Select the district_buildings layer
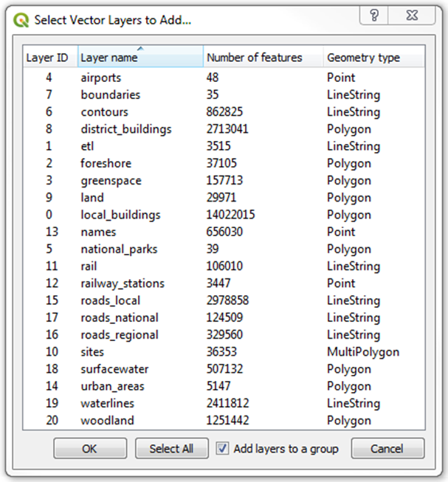 [x=224, y=129]
